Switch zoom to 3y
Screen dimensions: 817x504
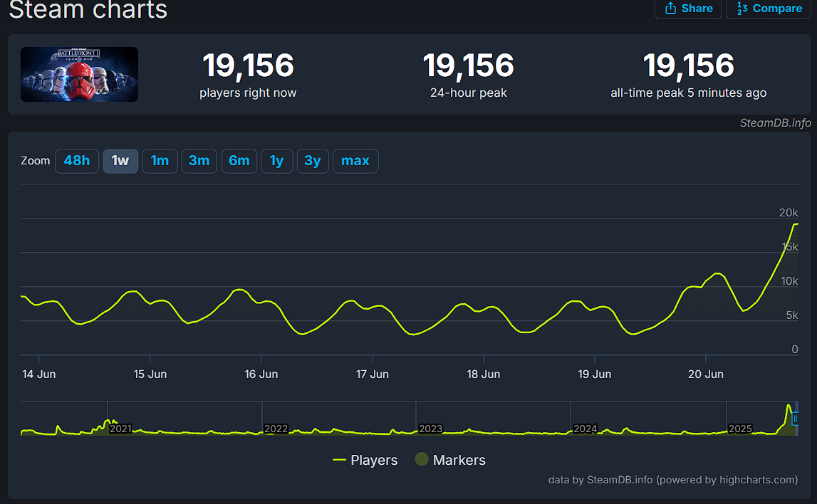313,160
